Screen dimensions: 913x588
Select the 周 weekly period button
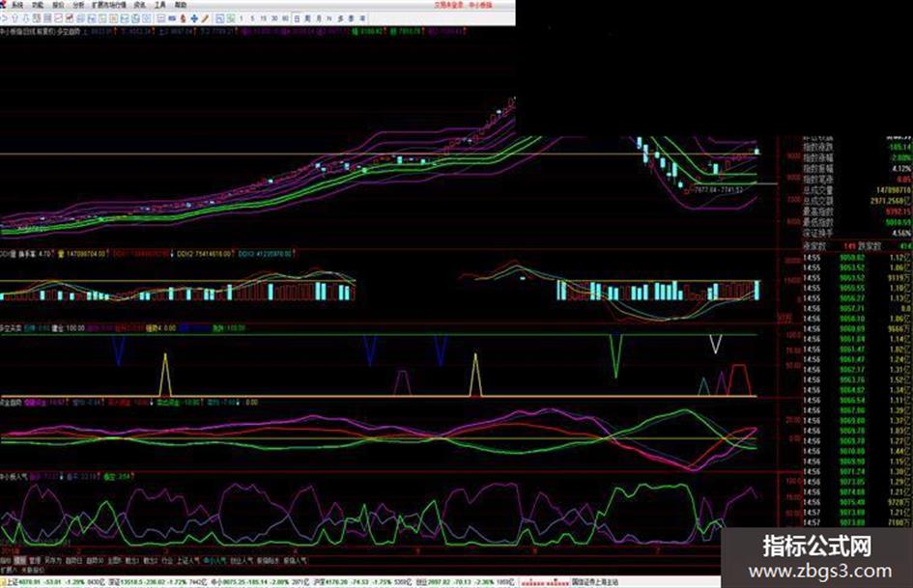(x=308, y=18)
